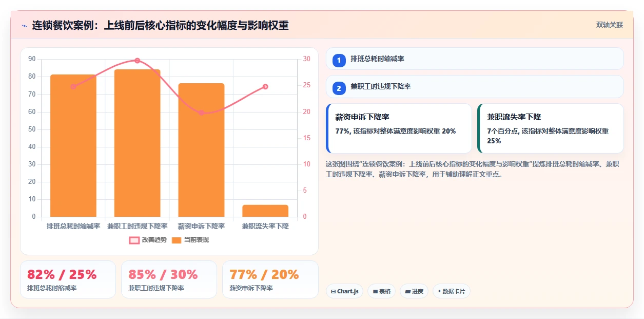The height and width of the screenshot is (319, 644).
Task: Click the blue number 1 badge
Action: 339,61
